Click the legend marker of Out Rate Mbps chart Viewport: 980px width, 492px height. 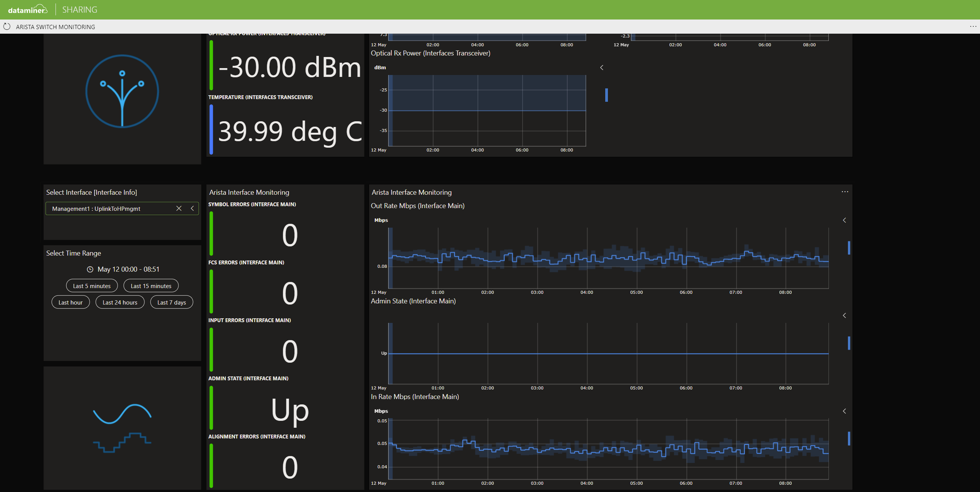click(849, 248)
